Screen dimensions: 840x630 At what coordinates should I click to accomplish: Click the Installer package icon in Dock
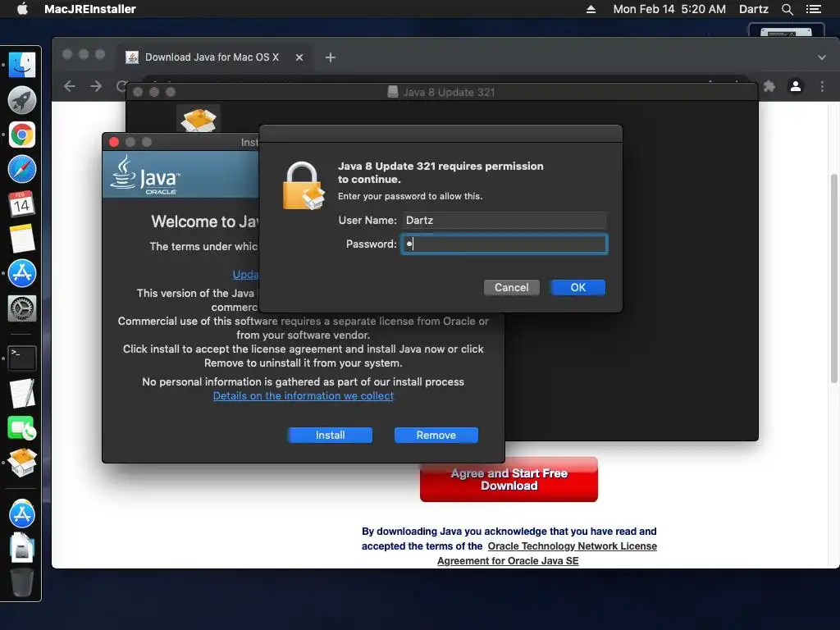click(x=22, y=463)
